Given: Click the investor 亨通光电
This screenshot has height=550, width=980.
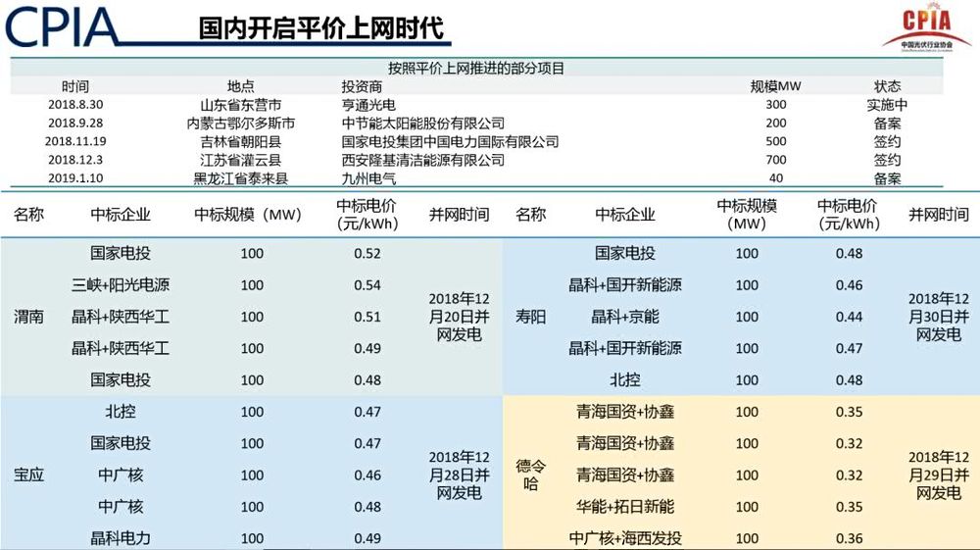Looking at the screenshot, I should click(368, 105).
